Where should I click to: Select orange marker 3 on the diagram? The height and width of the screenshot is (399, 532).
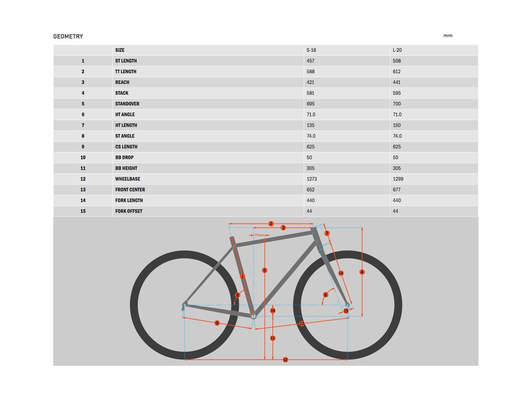pos(283,228)
